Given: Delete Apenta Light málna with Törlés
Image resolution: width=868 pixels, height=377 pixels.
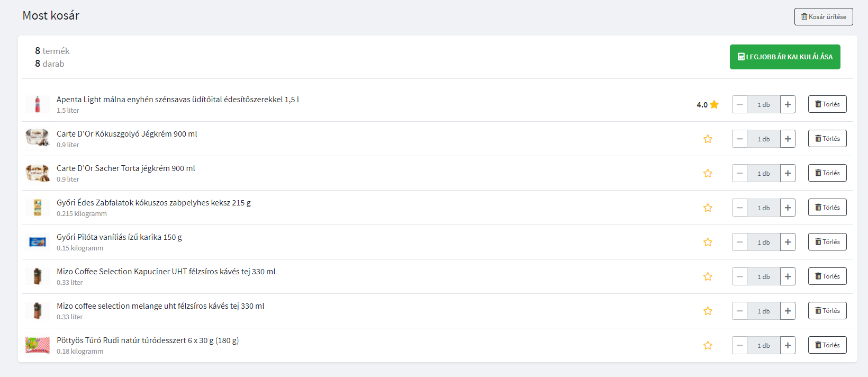Looking at the screenshot, I should (x=827, y=104).
